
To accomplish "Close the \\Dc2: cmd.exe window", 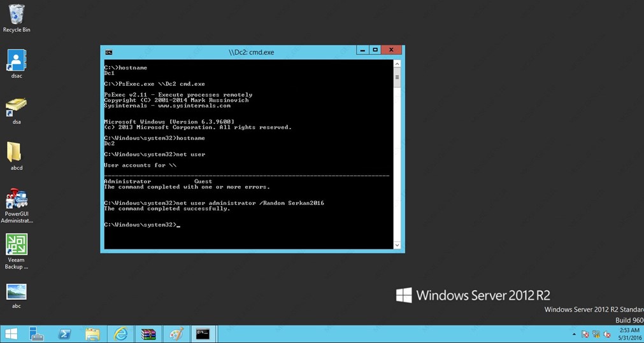I will pyautogui.click(x=391, y=50).
